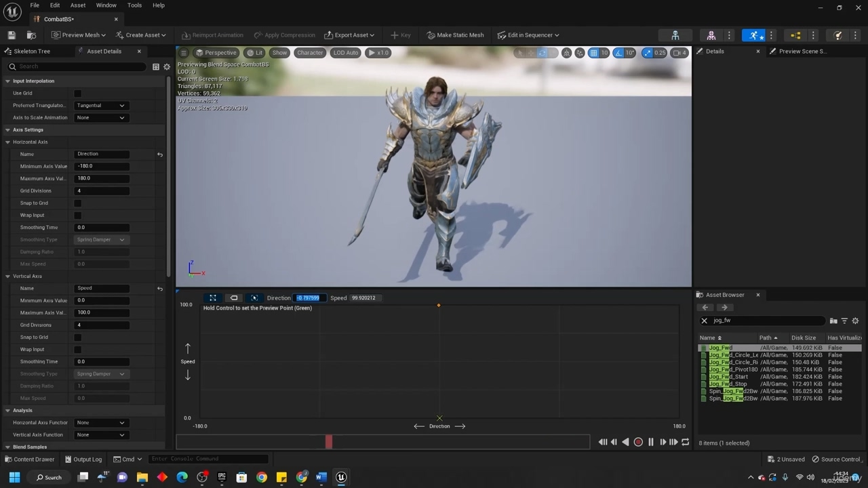868x488 pixels.
Task: Switch to Preview Scene Settings tab
Action: [x=802, y=52]
